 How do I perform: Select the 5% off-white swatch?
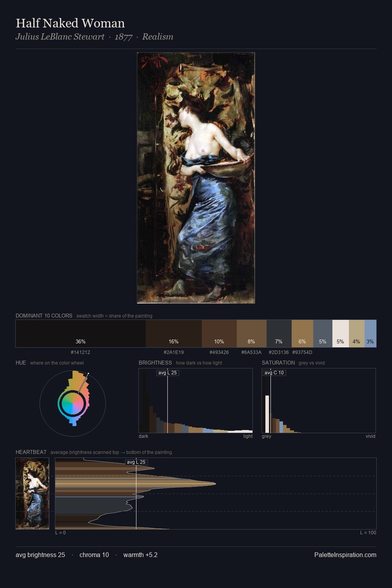(x=341, y=334)
